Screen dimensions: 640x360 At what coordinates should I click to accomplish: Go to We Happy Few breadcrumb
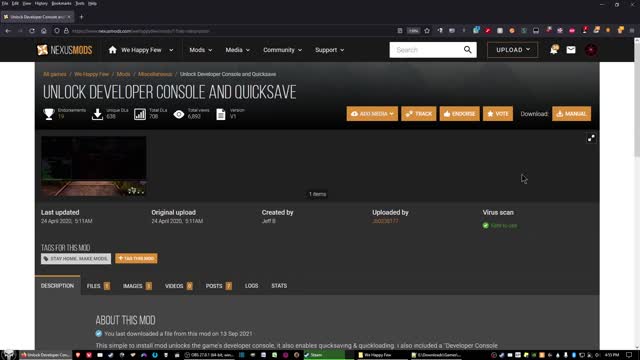(x=91, y=74)
